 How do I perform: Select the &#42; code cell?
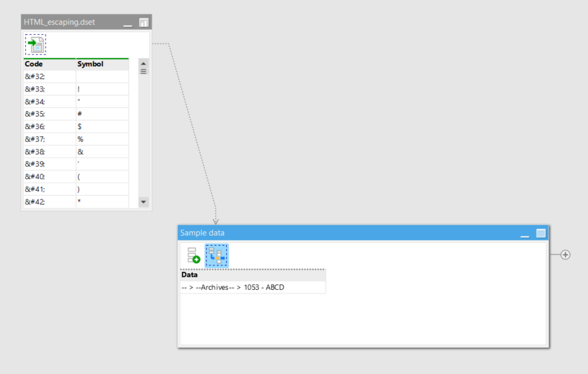49,201
